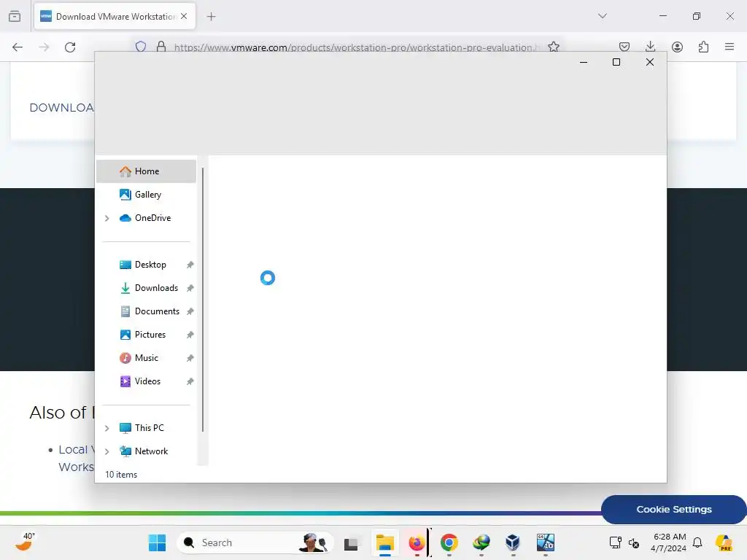This screenshot has height=560, width=747.
Task: Minimize the File Explorer window
Action: [583, 63]
